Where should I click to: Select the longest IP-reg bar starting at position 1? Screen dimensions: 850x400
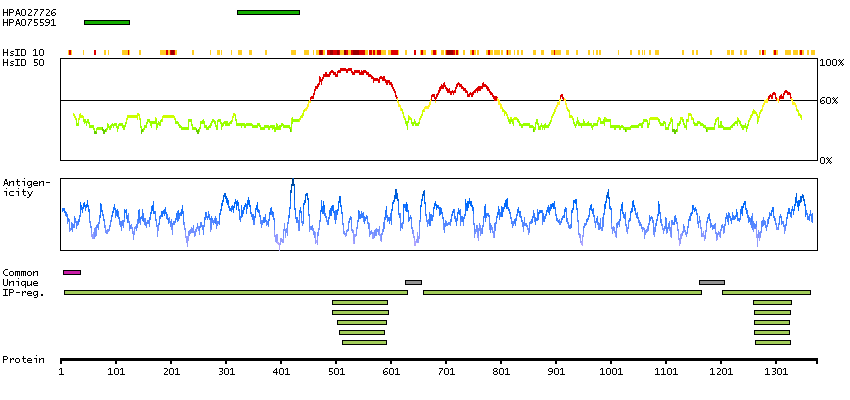click(235, 292)
